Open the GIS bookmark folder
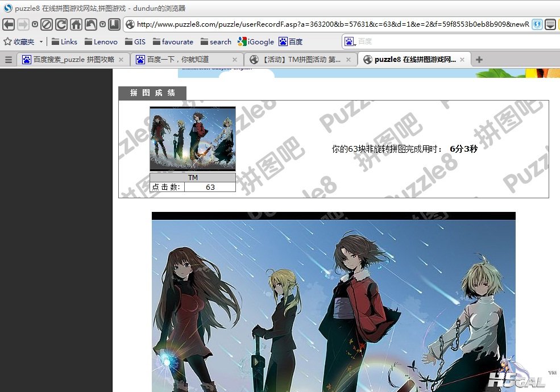This screenshot has width=560, height=392. (x=135, y=42)
